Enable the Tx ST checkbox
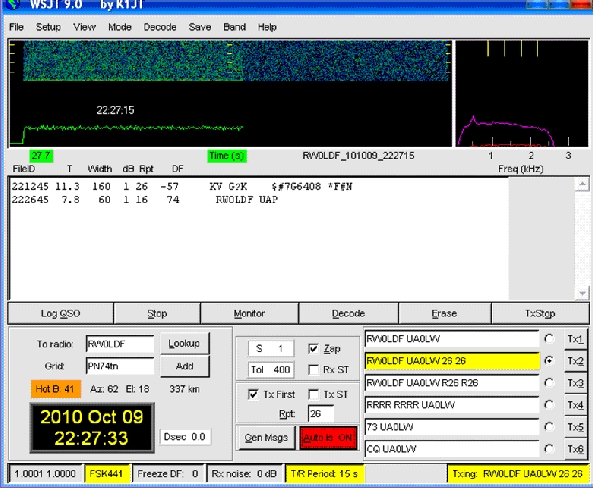The height and width of the screenshot is (489, 594). click(313, 394)
